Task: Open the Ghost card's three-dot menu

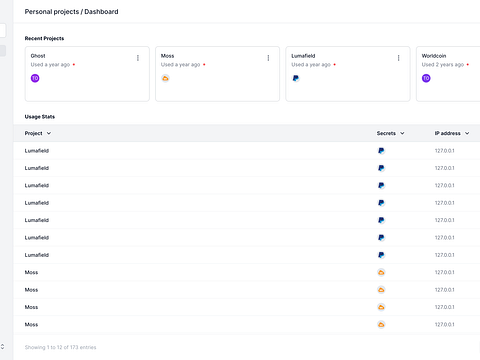Action: (x=138, y=58)
